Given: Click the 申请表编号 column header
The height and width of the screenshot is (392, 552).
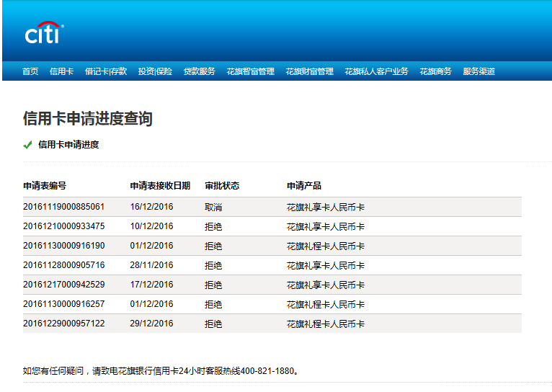Looking at the screenshot, I should coord(45,186).
